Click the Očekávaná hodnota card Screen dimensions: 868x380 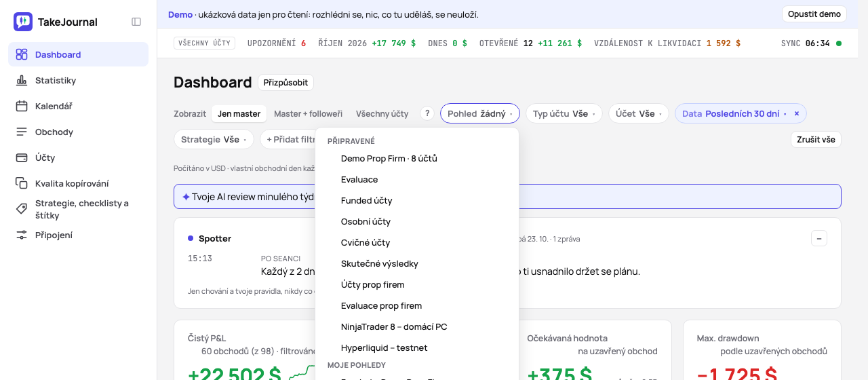593,350
